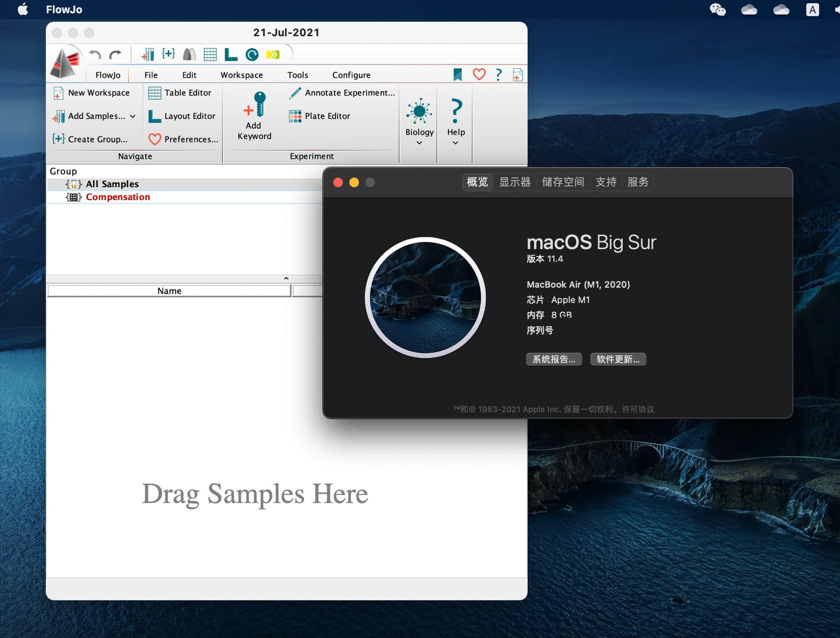Switch to the Configure ribbon tab
Screen dimensions: 840x638
(x=351, y=75)
